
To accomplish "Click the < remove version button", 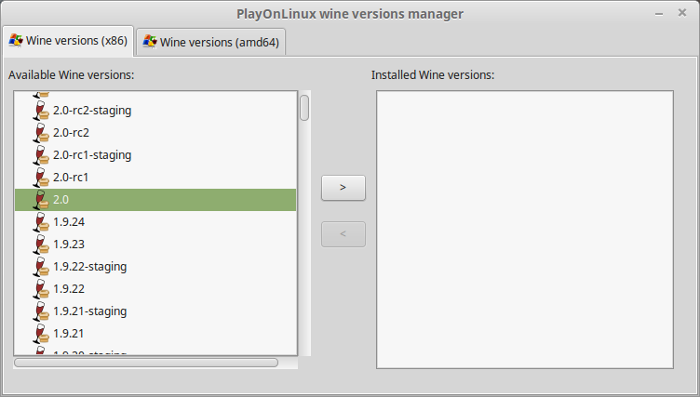I will click(343, 234).
